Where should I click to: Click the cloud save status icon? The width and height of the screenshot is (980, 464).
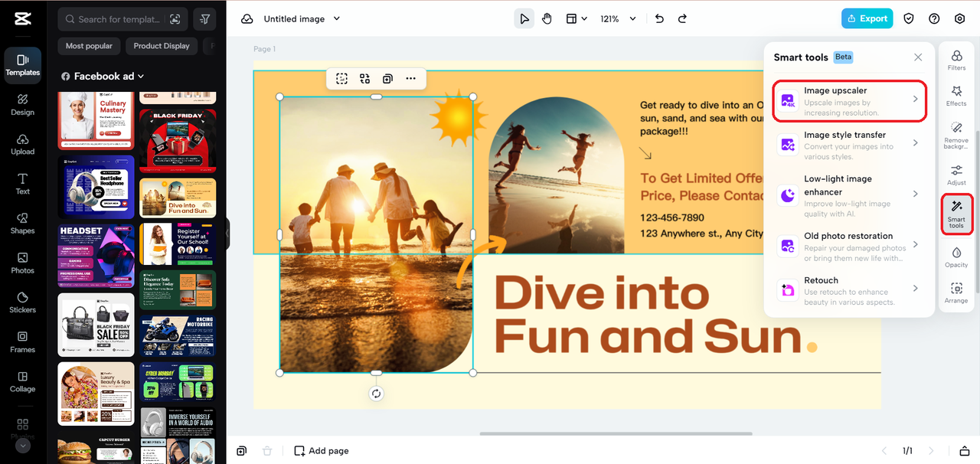tap(247, 19)
